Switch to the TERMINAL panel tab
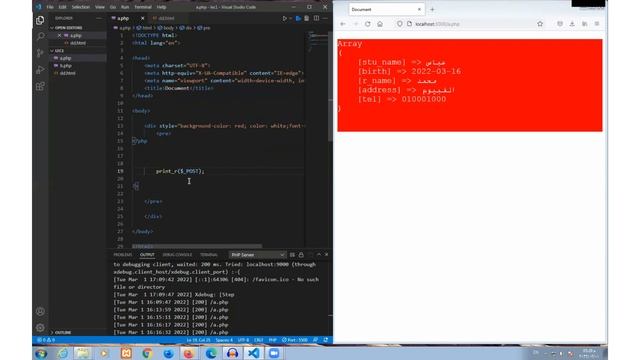 click(x=209, y=255)
